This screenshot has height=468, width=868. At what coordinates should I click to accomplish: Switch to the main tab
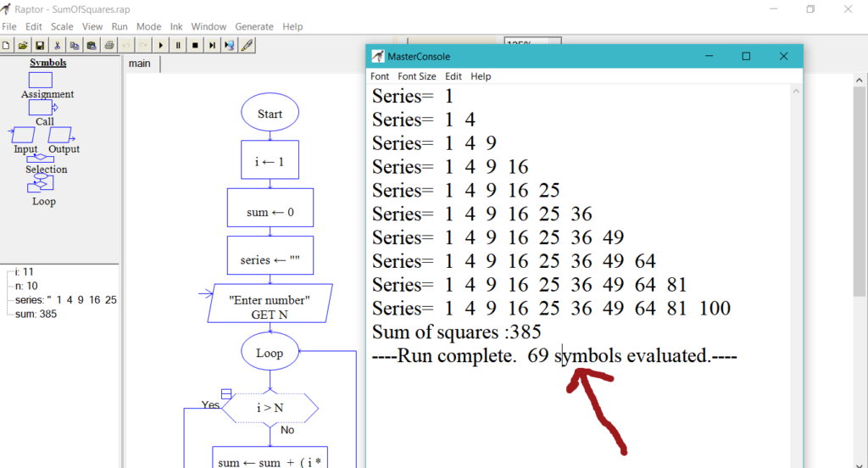[x=139, y=64]
